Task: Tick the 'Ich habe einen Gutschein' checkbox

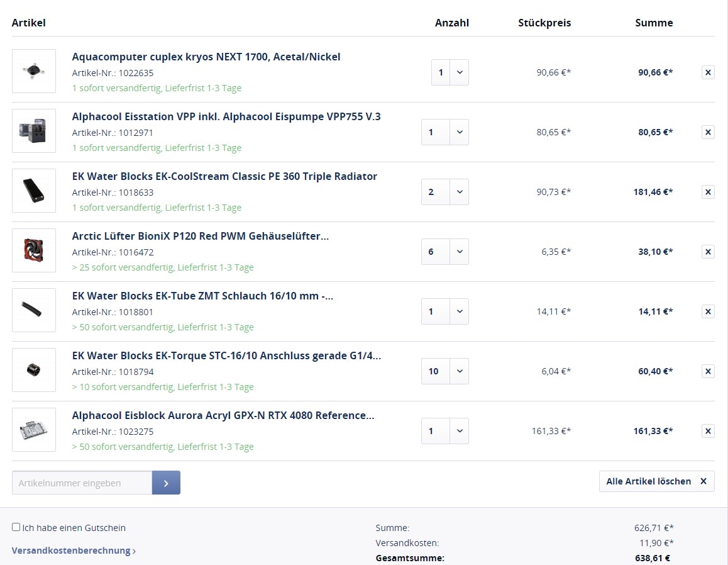Action: (16, 527)
